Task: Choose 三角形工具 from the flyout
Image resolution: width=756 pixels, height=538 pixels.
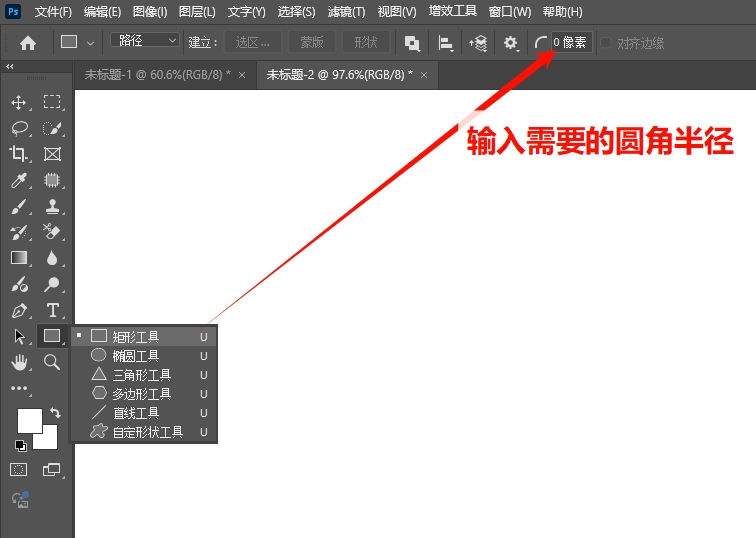Action: [x=144, y=375]
